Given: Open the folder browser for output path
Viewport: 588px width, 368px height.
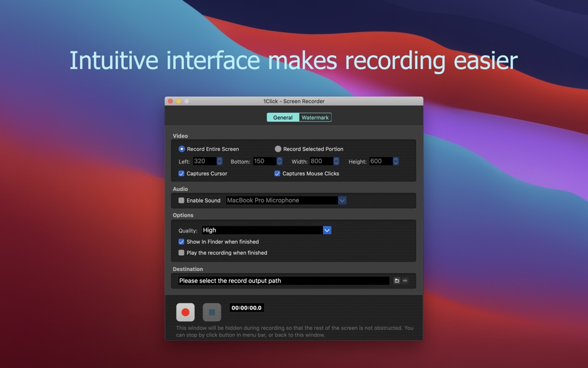Looking at the screenshot, I should (397, 280).
